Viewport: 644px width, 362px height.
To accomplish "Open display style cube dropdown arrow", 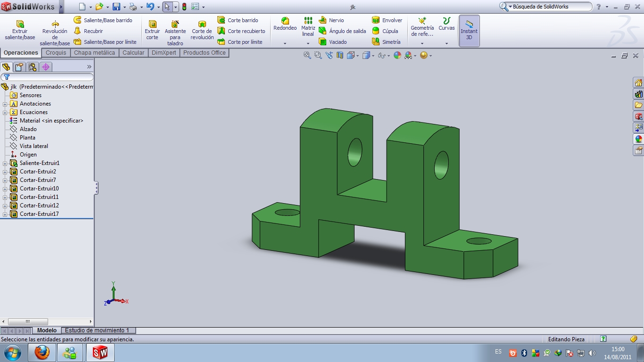I will 373,56.
